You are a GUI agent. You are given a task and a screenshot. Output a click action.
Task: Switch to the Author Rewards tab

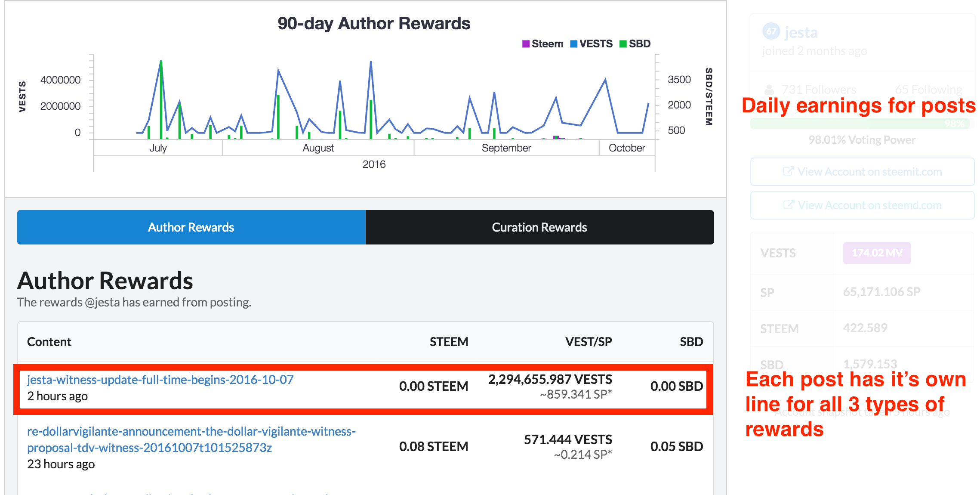pyautogui.click(x=191, y=227)
